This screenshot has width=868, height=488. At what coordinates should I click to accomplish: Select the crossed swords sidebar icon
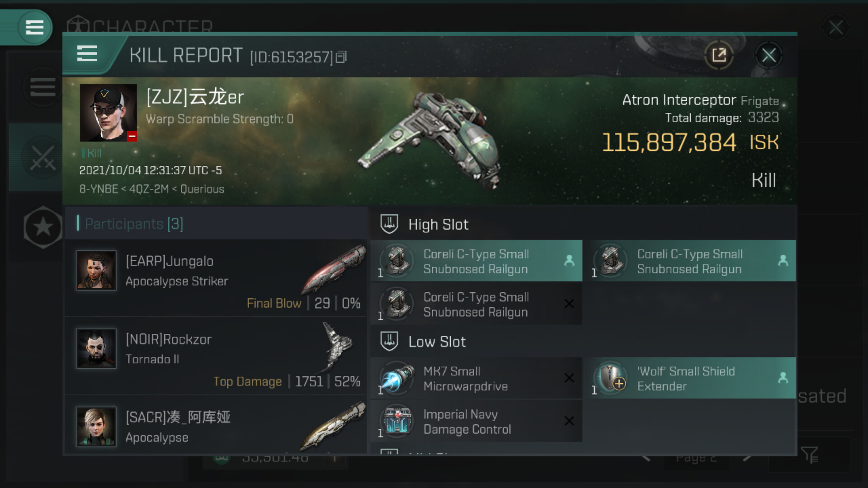(x=42, y=158)
